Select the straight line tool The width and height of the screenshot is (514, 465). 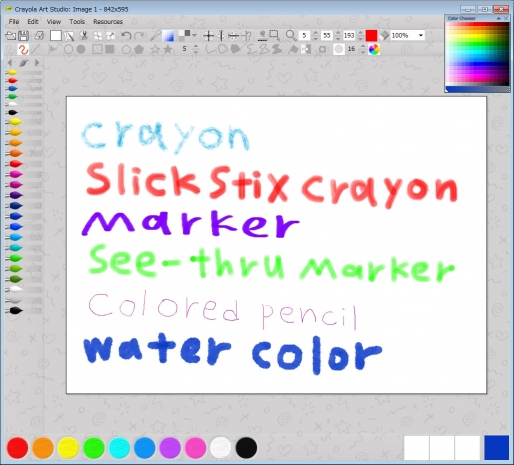pos(37,50)
